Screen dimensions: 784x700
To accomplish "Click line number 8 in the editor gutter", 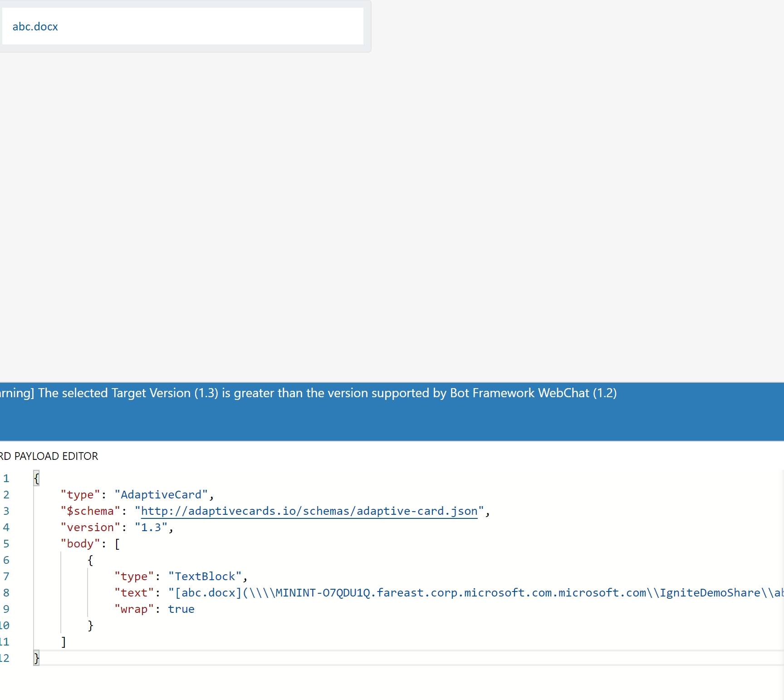I will click(x=6, y=592).
